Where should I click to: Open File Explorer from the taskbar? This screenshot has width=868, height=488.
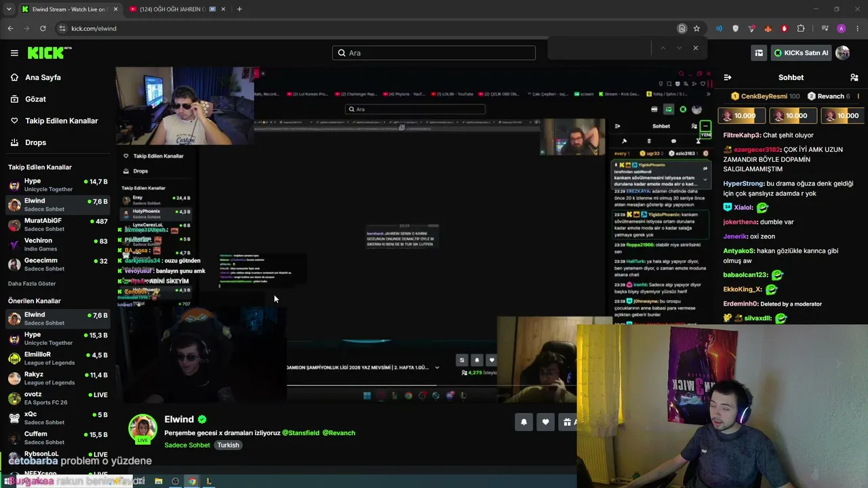pos(158,481)
